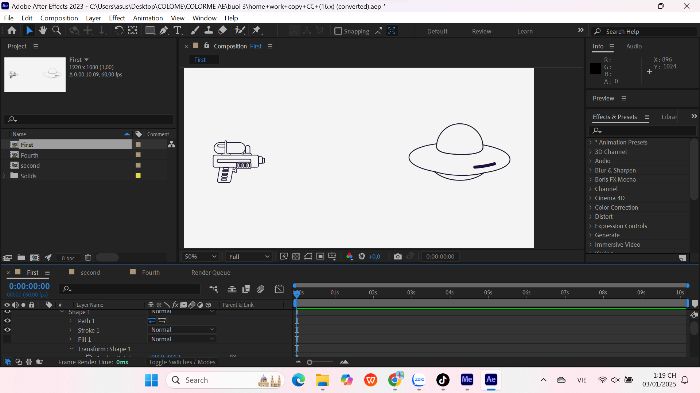Screen dimensions: 700x393
Task: Click Toggle Switches / Modes button
Action: (182, 362)
